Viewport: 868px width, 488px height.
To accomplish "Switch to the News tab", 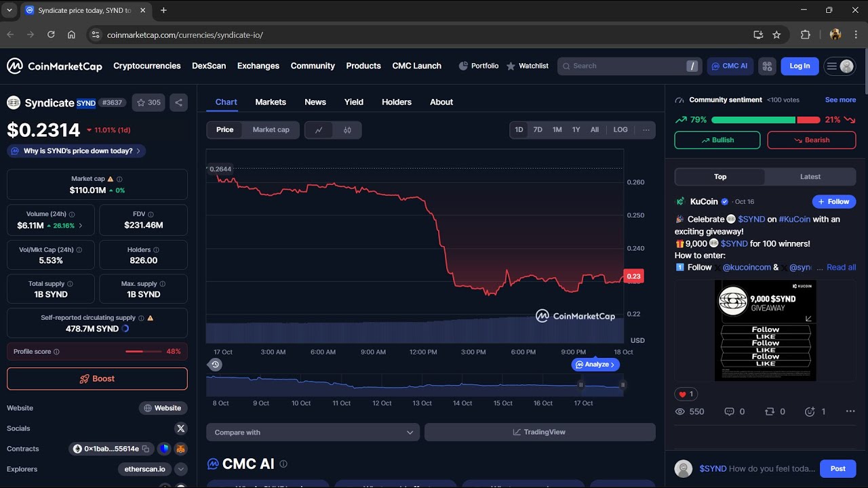I will pyautogui.click(x=315, y=102).
